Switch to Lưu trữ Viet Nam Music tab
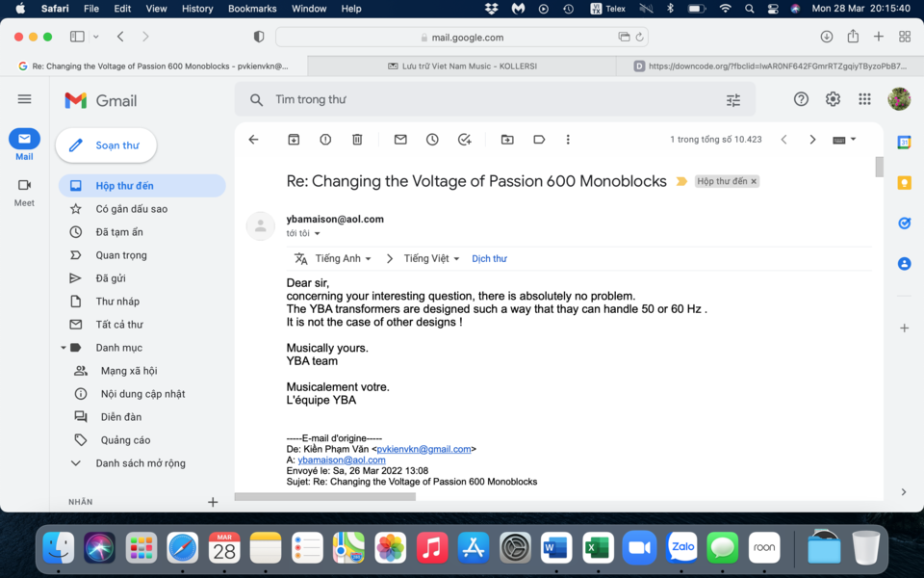 (462, 66)
